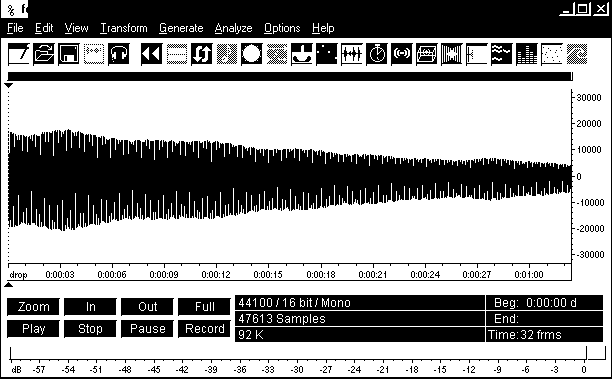Click the vertical-lines compressor icon
The height and width of the screenshot is (379, 612).
[452, 54]
